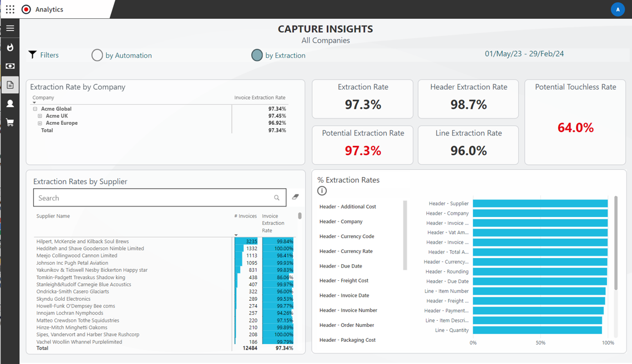Click the Invoice Extraction Rate supplier column header

(x=274, y=223)
